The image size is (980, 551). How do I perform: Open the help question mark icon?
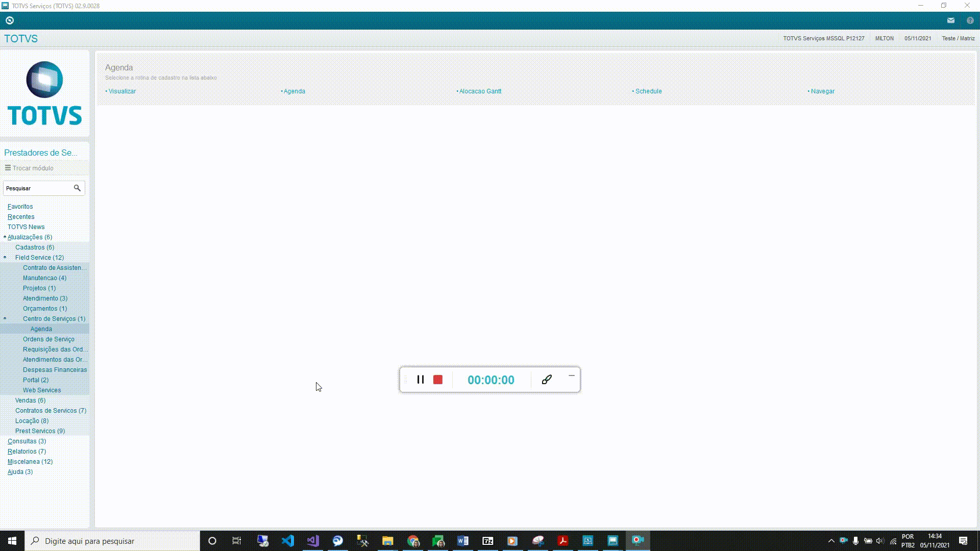(x=970, y=20)
